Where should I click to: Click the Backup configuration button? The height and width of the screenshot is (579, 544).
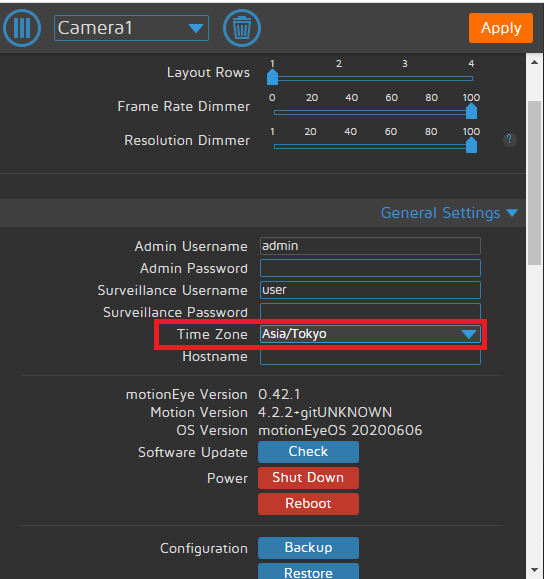308,548
